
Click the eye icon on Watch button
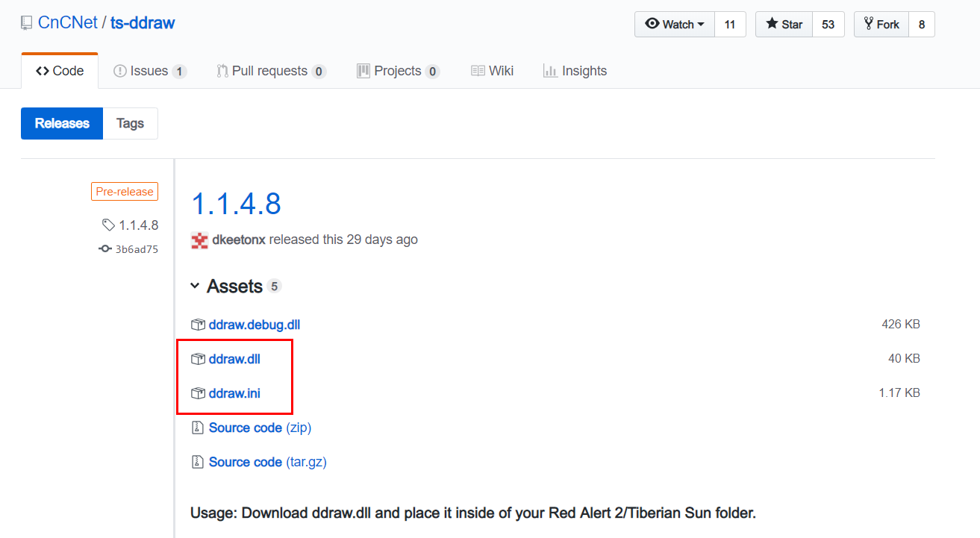[652, 24]
